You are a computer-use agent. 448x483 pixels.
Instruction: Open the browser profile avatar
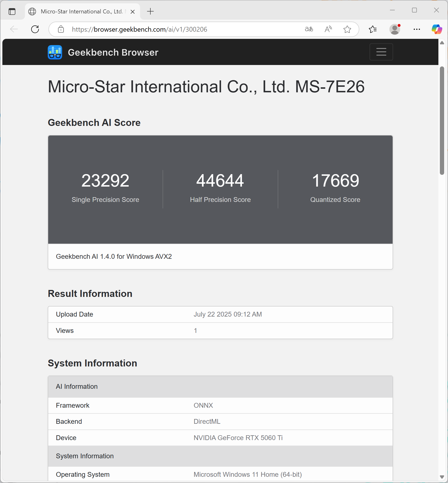[395, 29]
